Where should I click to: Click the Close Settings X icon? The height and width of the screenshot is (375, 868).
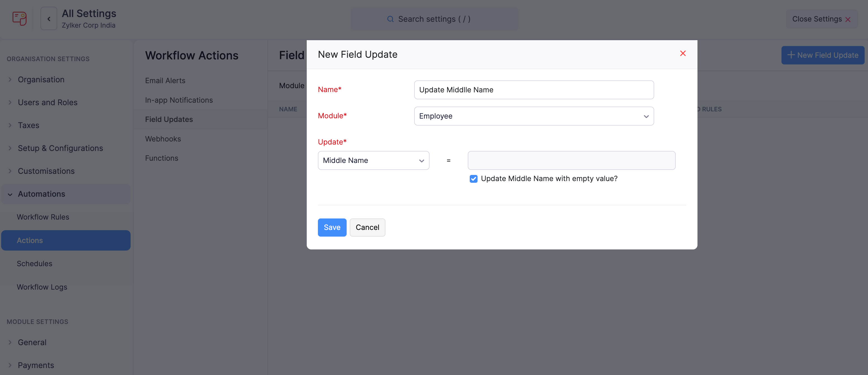[848, 20]
